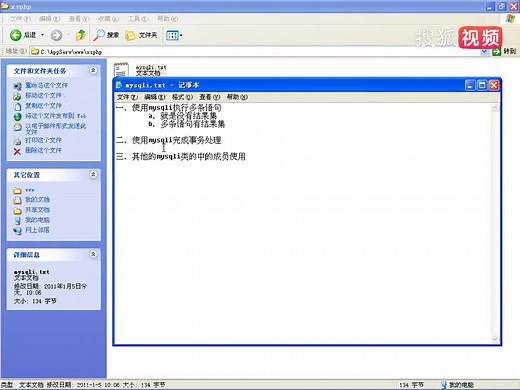Viewport: 520px width, 390px height.
Task: Click Notepad scrollbar down arrow
Action: point(495,339)
